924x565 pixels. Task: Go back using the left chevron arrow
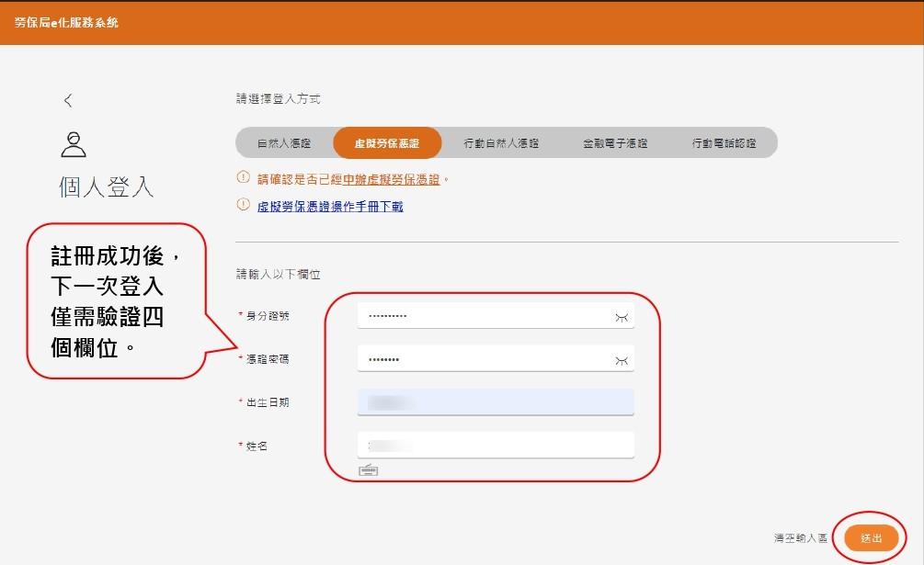(x=68, y=101)
